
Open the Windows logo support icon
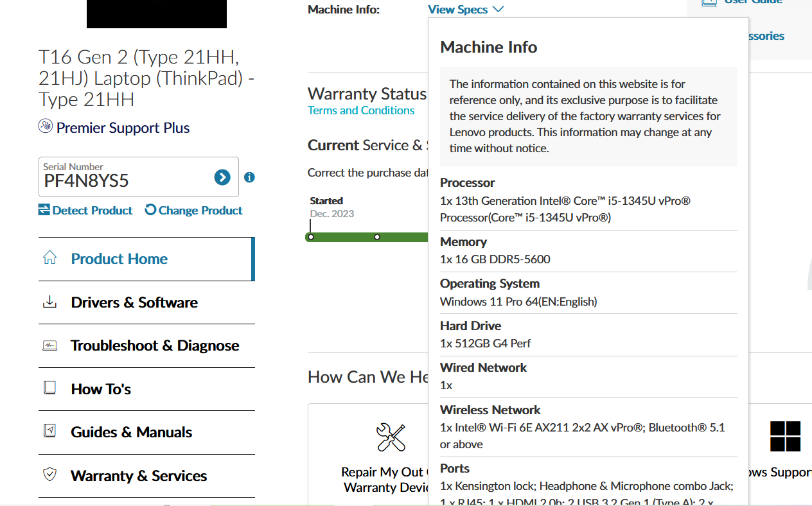tap(785, 437)
